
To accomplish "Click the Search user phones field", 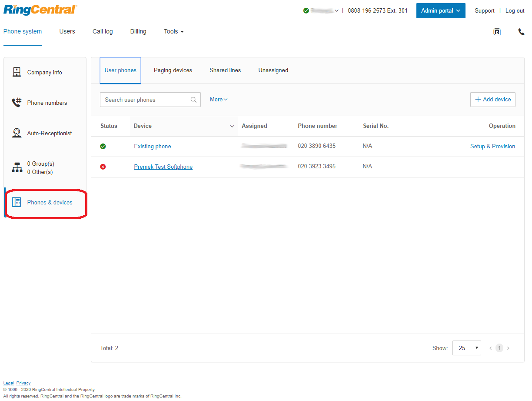I will (x=146, y=100).
